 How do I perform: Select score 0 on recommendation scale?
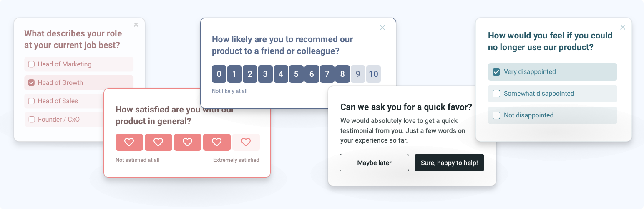click(219, 74)
